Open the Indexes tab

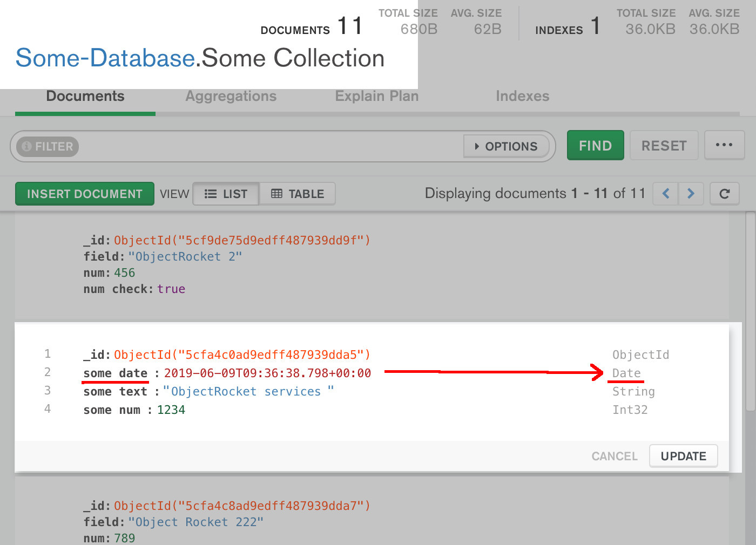522,96
